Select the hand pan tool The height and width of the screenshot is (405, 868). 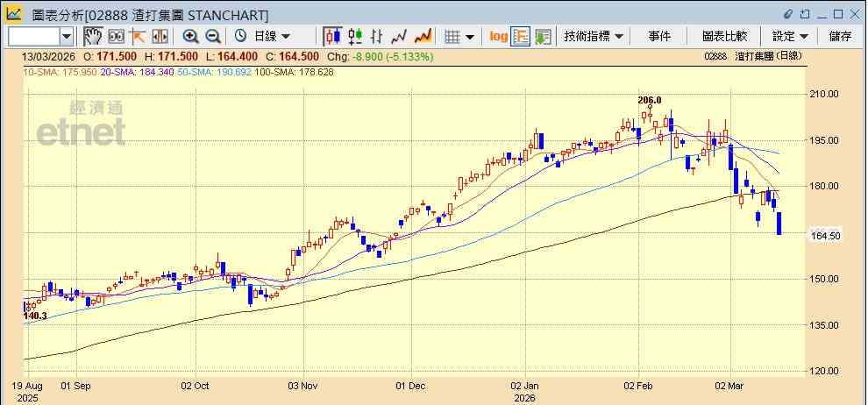[93, 37]
